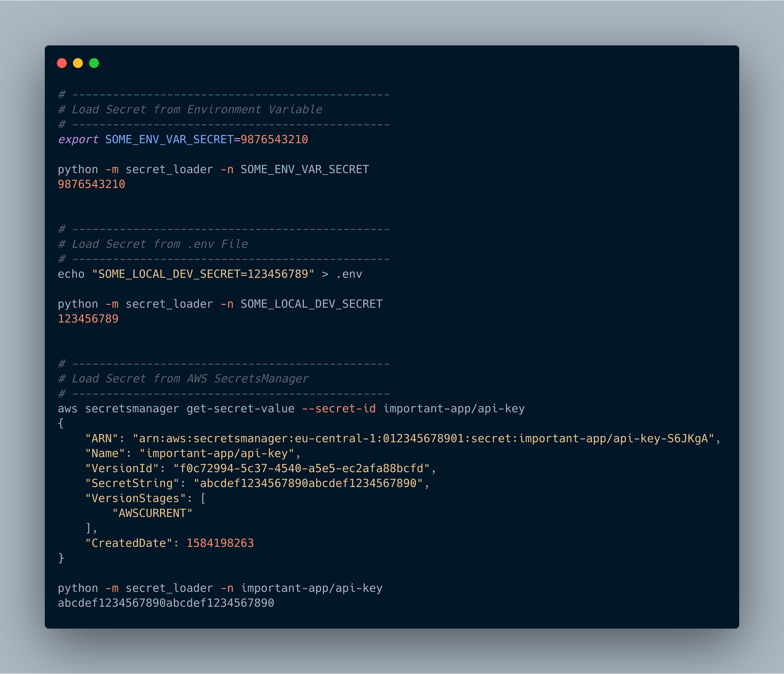Click the VersionId value f0c72994-5c37-4540

[x=302, y=469]
